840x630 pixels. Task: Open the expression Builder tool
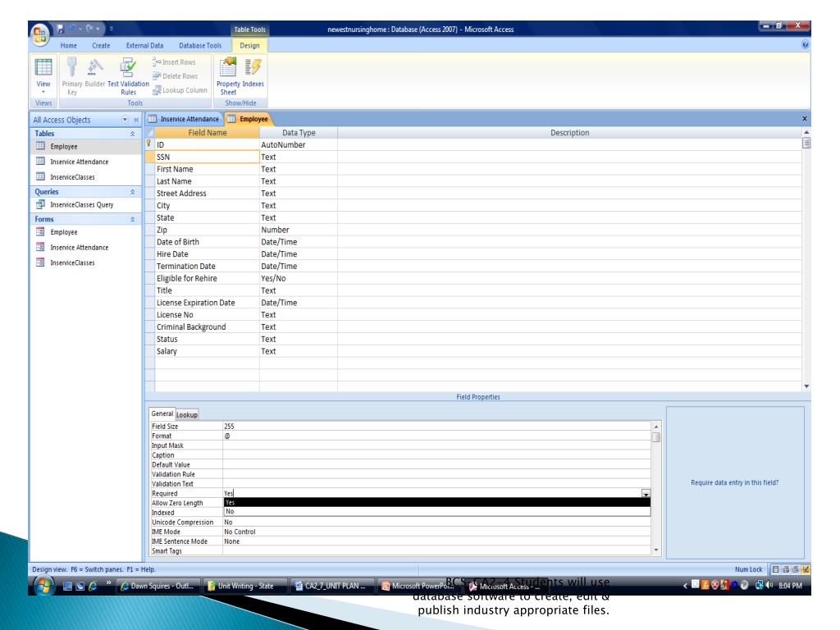click(95, 72)
